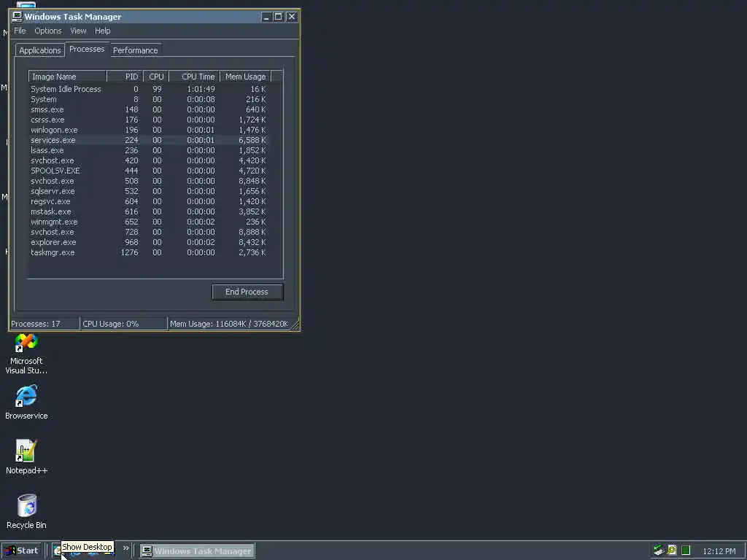Screen dimensions: 747x560
Task: Maximize the Windows Task Manager window
Action: [278, 17]
